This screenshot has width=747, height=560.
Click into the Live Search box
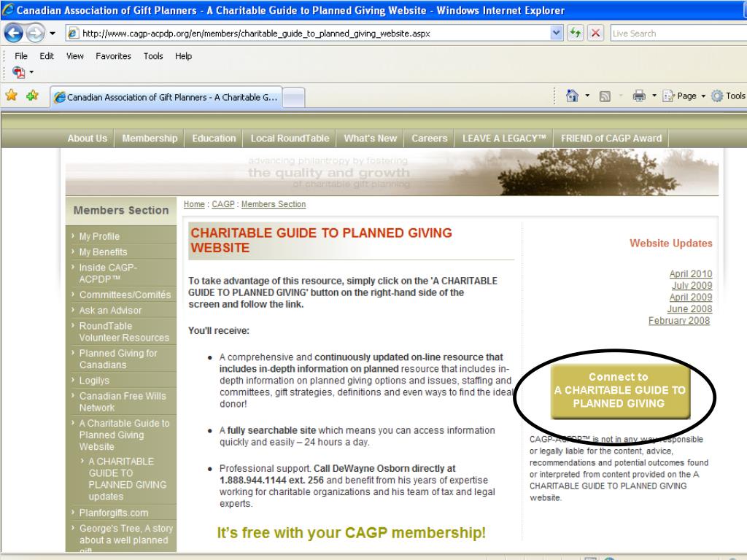678,34
